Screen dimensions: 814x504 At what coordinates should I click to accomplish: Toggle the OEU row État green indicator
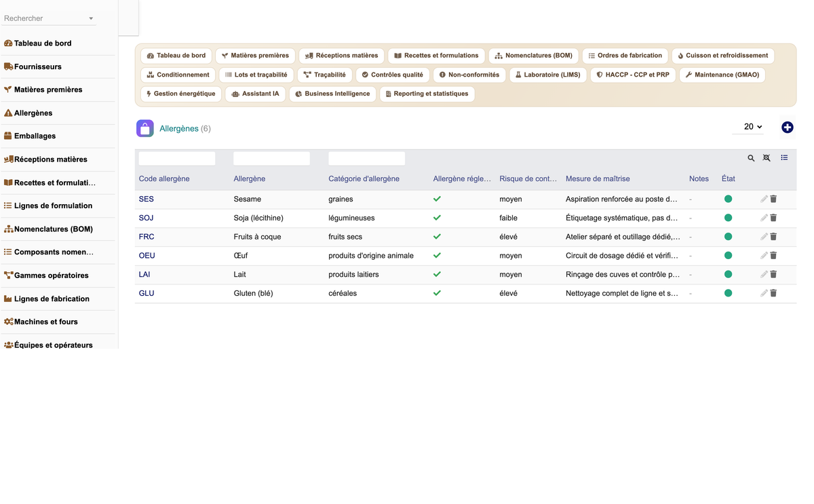click(x=728, y=256)
